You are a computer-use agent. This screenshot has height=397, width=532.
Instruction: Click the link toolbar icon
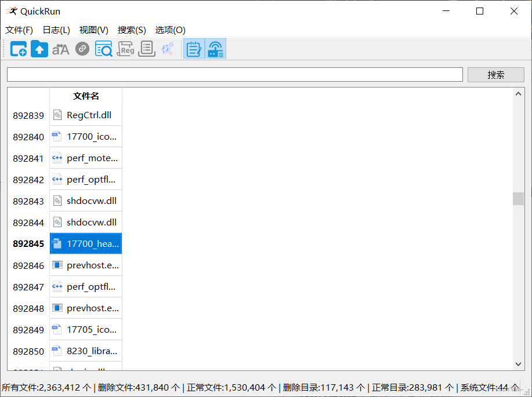82,49
